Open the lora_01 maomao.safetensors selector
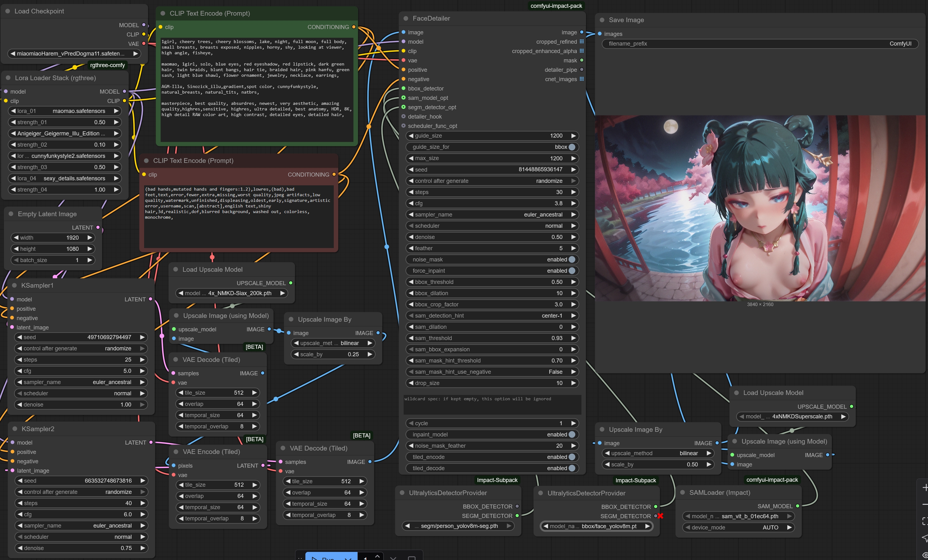Viewport: 928px width, 560px height. (x=64, y=111)
